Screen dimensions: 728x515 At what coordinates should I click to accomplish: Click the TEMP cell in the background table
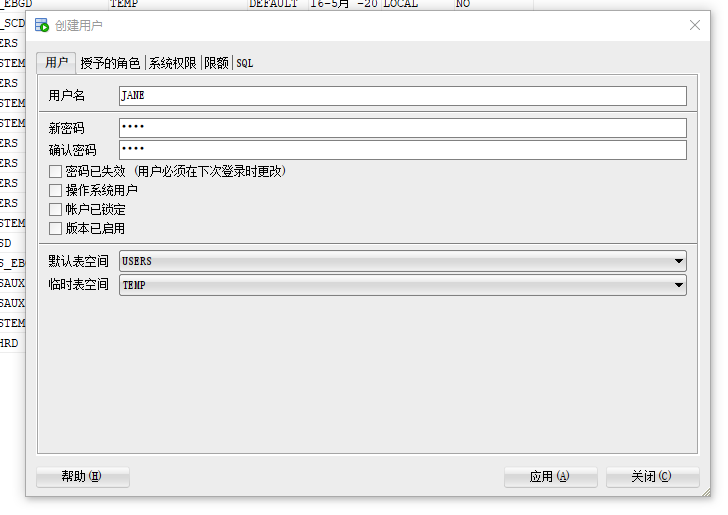point(124,4)
